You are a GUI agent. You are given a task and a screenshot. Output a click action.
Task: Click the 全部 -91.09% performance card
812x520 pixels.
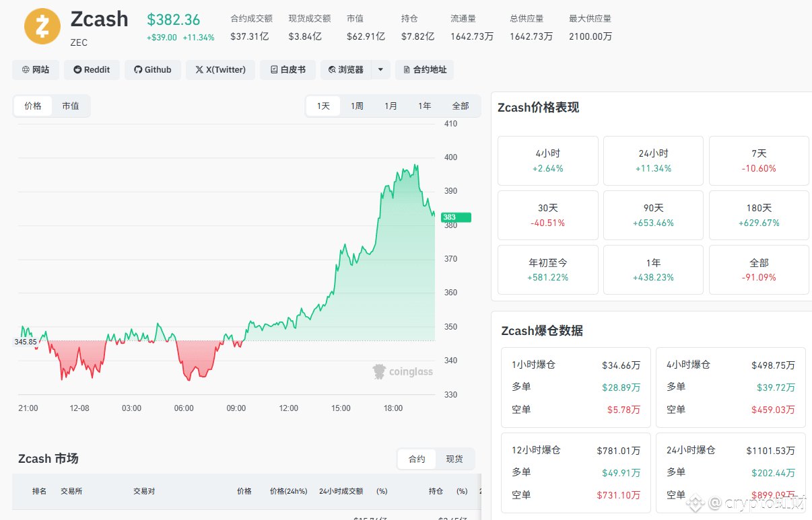(759, 270)
